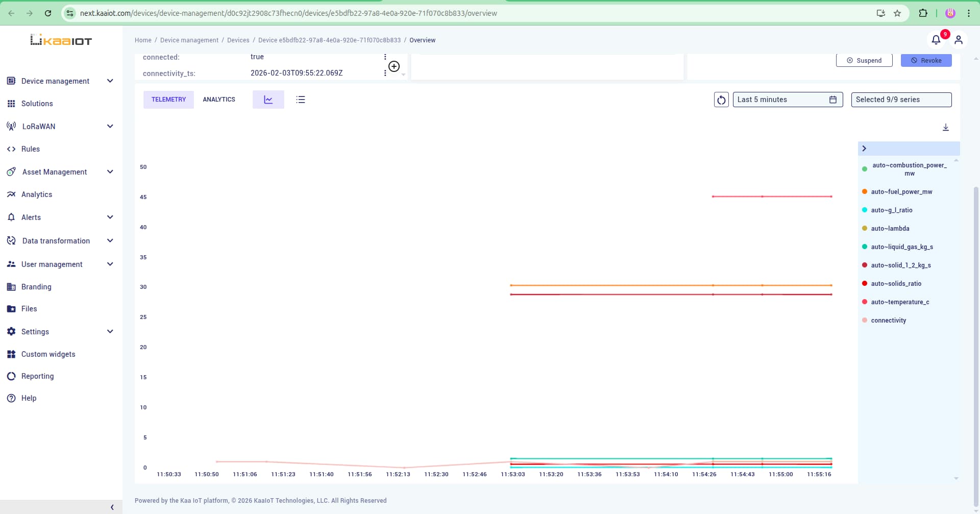Open the Selected 9/9 series dropdown

click(x=901, y=100)
